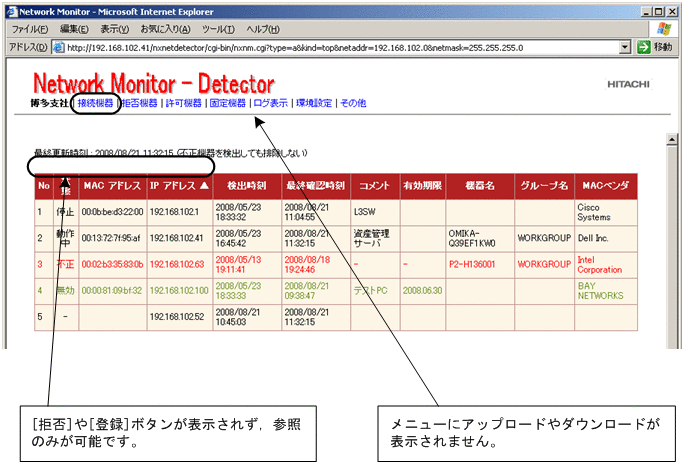Open the その他 link
Image resolution: width=685 pixels, height=464 pixels.
click(353, 103)
